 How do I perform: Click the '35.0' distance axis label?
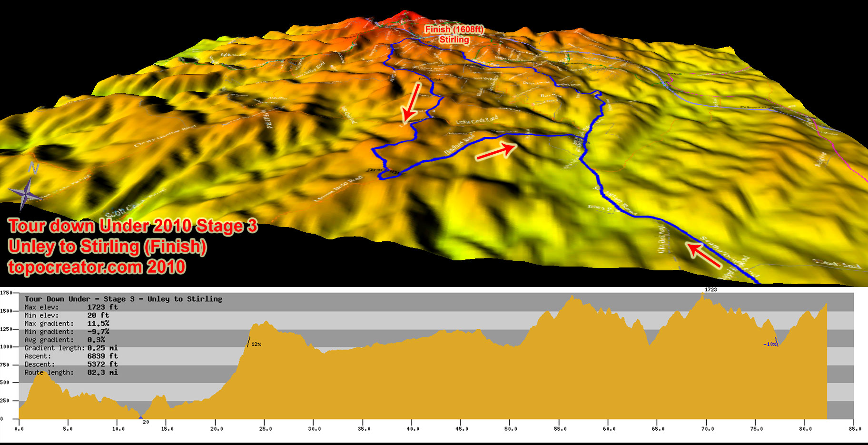coord(364,429)
